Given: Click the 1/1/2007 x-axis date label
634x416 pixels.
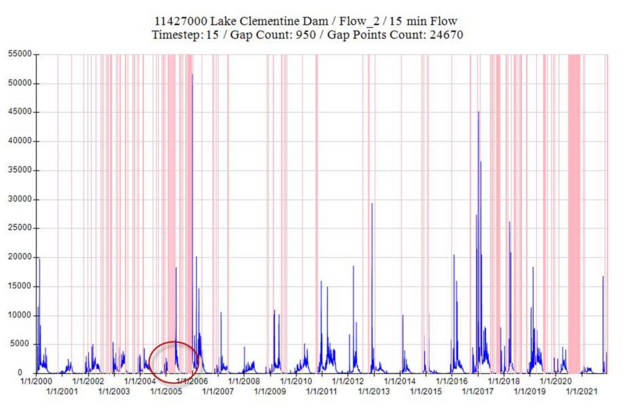Looking at the screenshot, I should point(218,391).
